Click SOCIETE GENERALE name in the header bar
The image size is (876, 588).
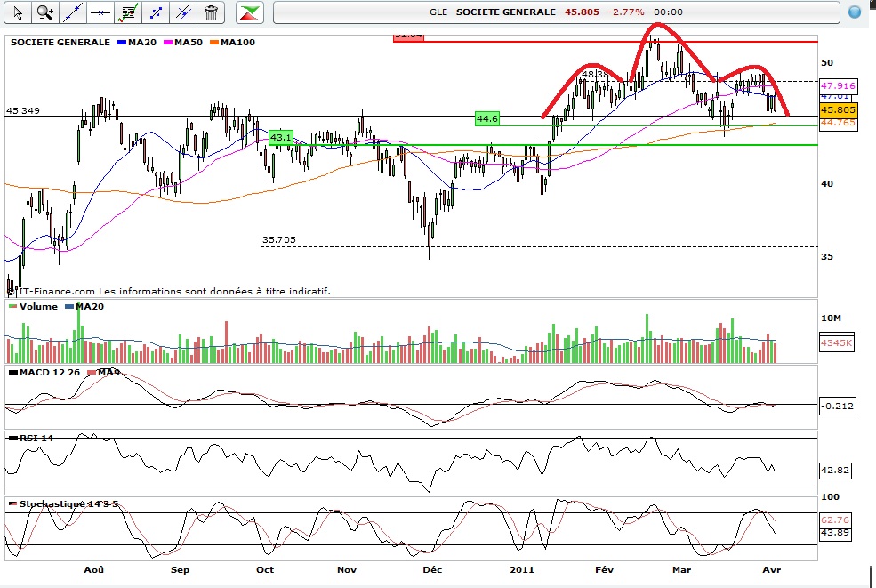[x=506, y=12]
